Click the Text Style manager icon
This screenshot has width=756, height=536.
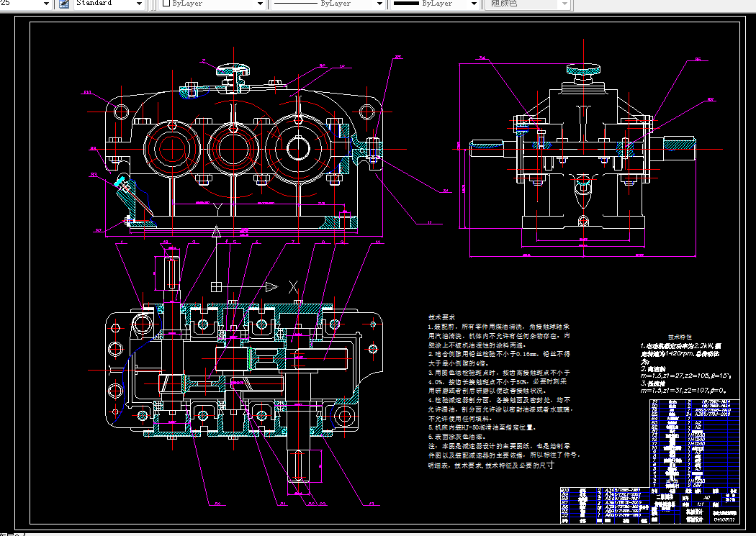tap(63, 4)
